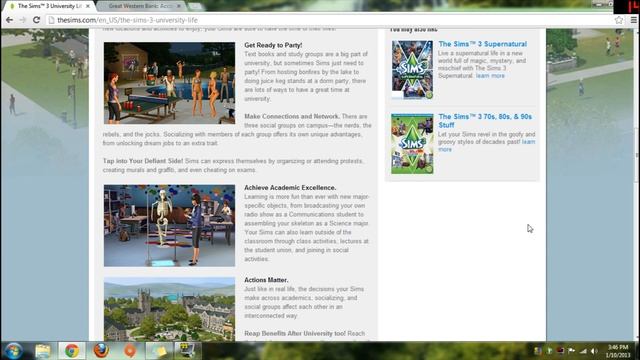Screen dimensions: 640x360
Task: Close the Great Western Bank tab
Action: pos(178,6)
